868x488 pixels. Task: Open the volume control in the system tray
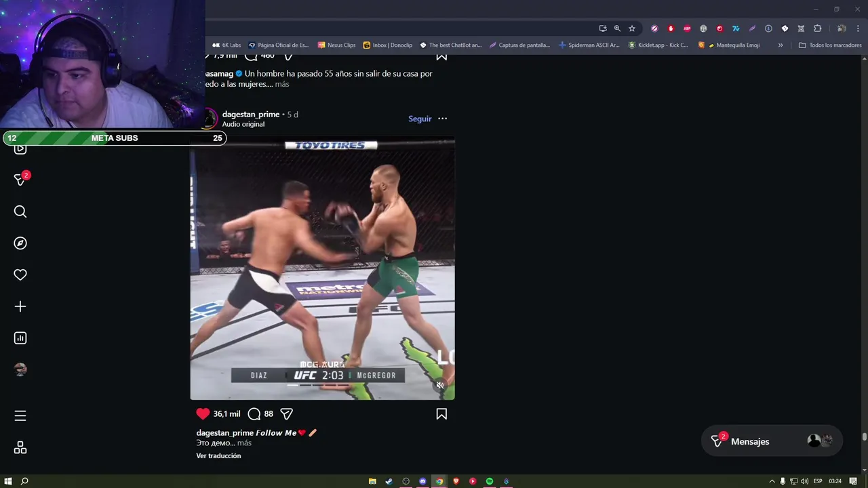click(804, 481)
